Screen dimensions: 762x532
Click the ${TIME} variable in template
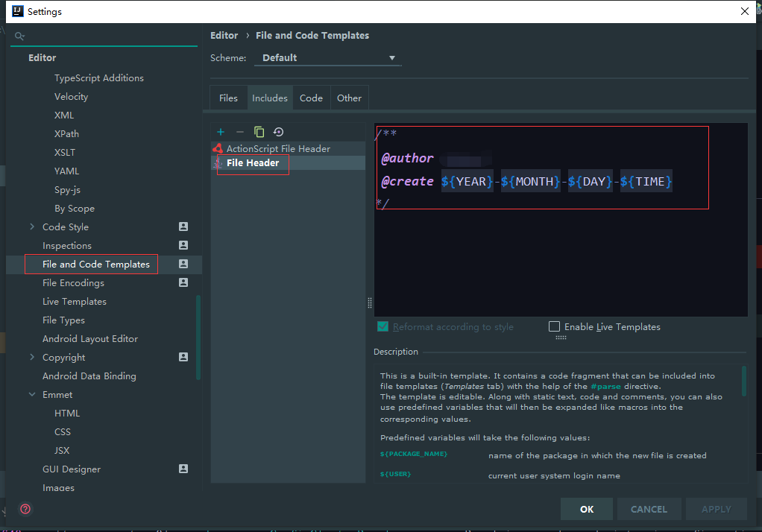(x=646, y=181)
